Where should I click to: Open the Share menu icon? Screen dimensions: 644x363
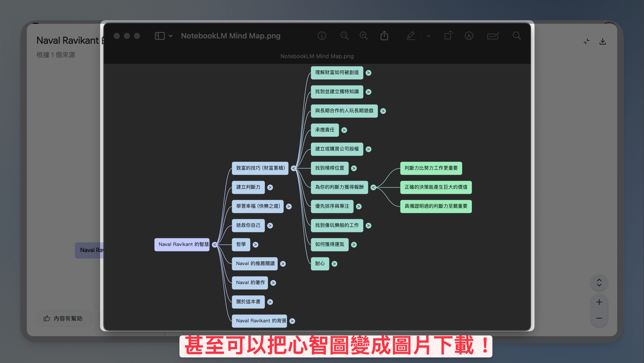[x=384, y=36]
